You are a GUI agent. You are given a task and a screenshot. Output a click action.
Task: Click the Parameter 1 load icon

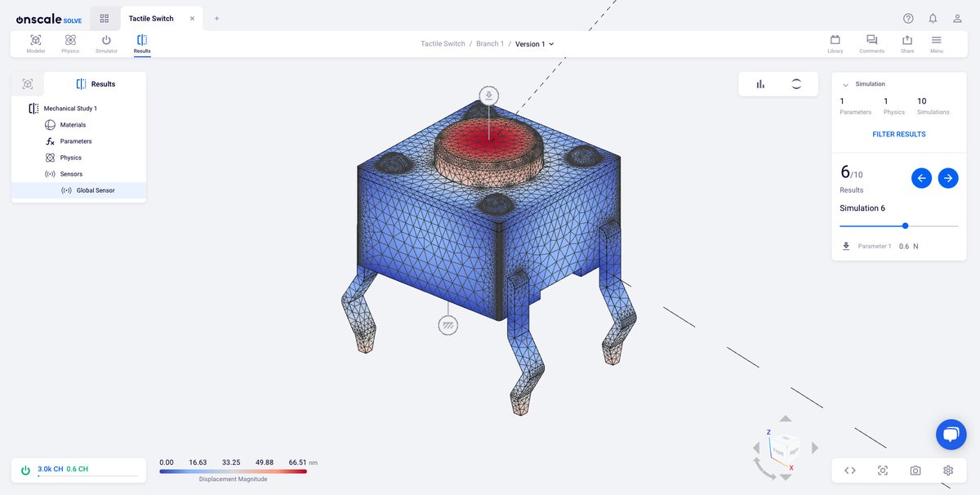(846, 246)
